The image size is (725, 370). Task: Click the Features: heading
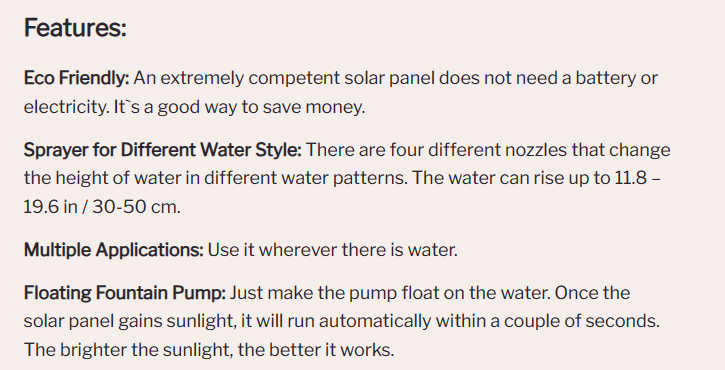tap(75, 28)
